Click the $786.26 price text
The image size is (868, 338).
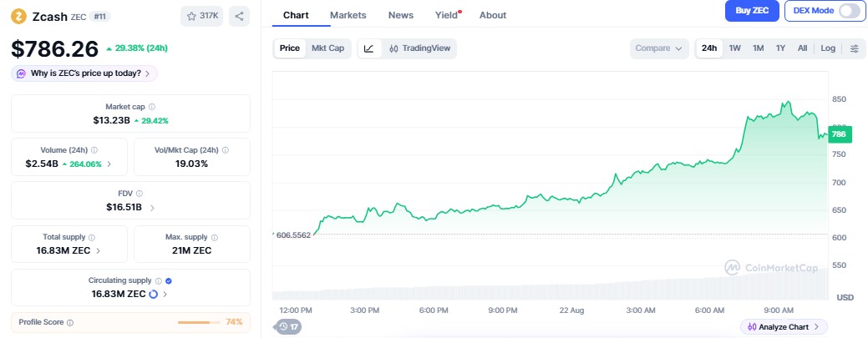(x=55, y=48)
